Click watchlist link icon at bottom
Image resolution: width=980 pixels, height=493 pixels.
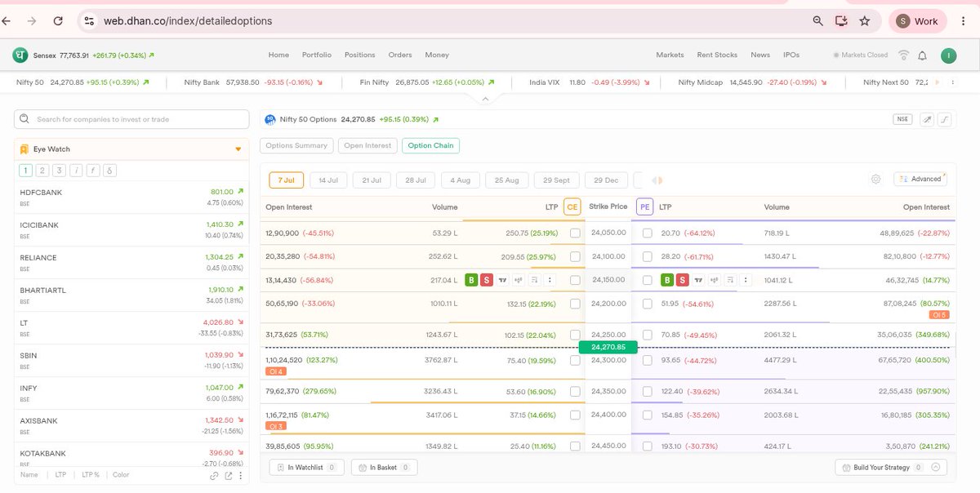pos(214,475)
